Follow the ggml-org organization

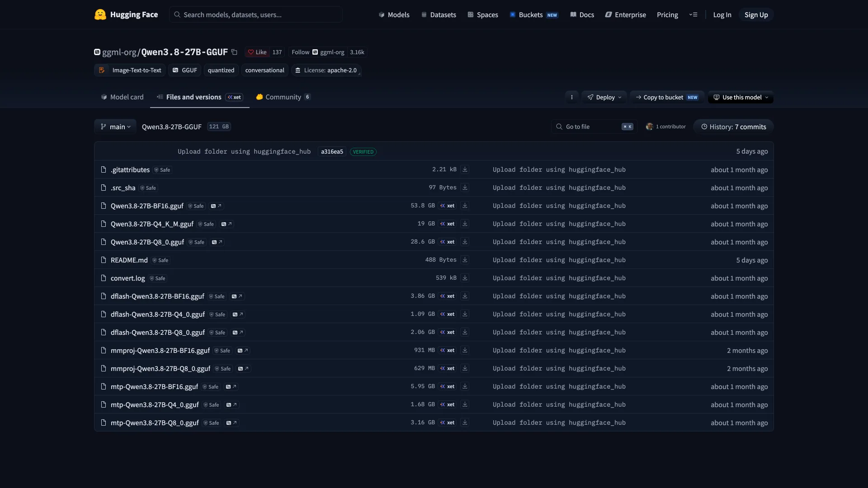pos(318,52)
